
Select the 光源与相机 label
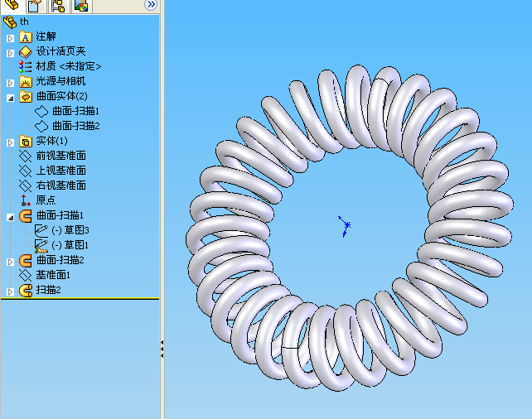[x=61, y=81]
